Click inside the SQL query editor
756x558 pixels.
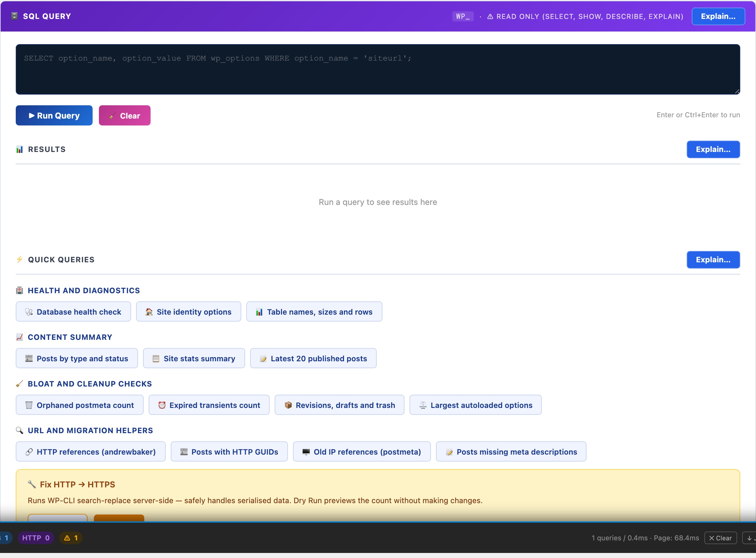tap(377, 69)
